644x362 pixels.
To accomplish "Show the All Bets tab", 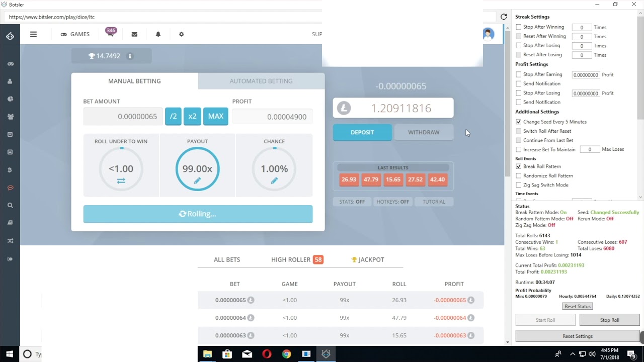I will 227,259.
